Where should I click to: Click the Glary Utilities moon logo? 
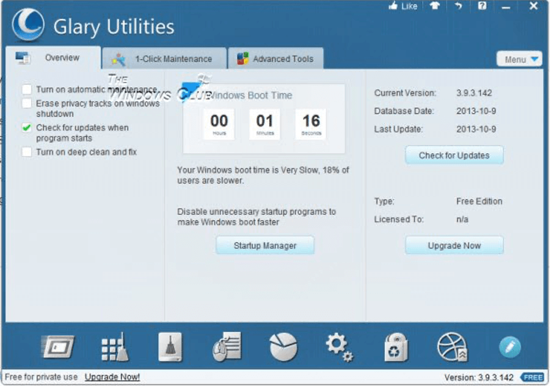[x=28, y=25]
